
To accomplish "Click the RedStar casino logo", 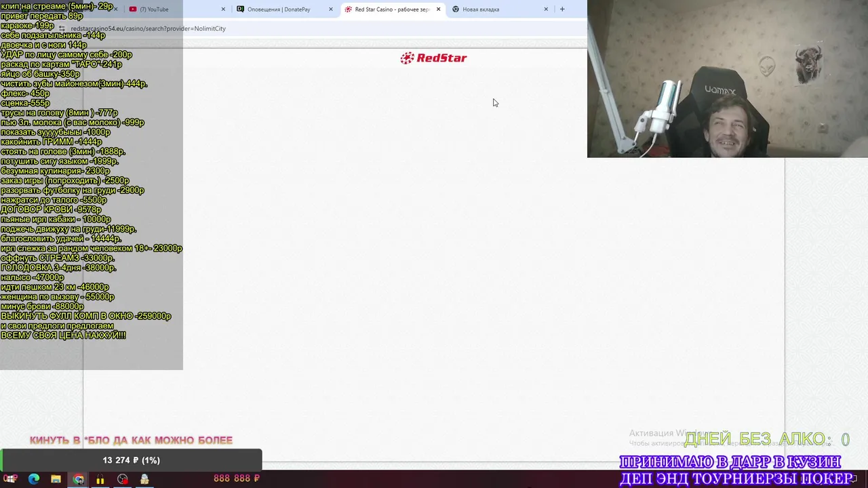I will click(433, 58).
